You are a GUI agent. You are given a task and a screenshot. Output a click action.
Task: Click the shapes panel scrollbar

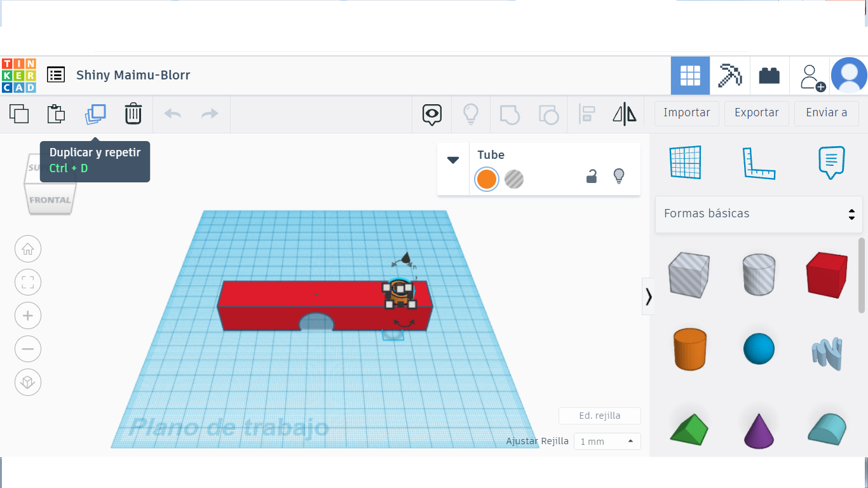click(862, 275)
